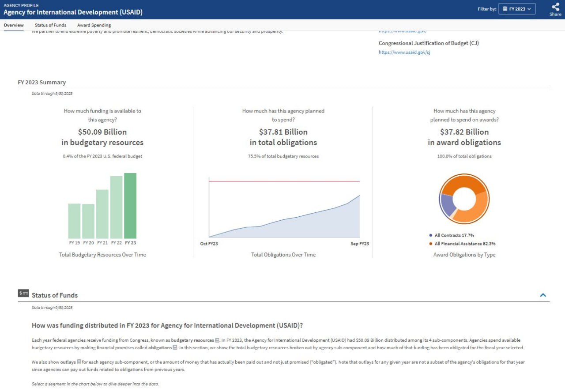Click the orange All Financial Assistance legend dot

coord(430,244)
